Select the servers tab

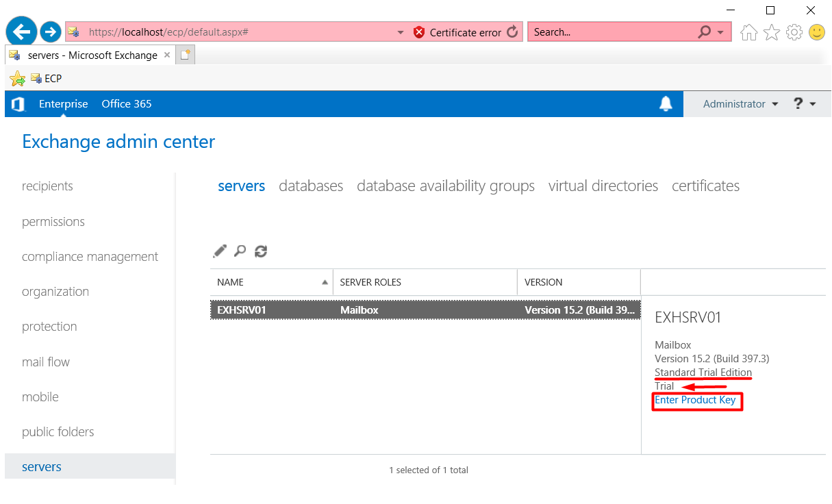[x=241, y=186]
